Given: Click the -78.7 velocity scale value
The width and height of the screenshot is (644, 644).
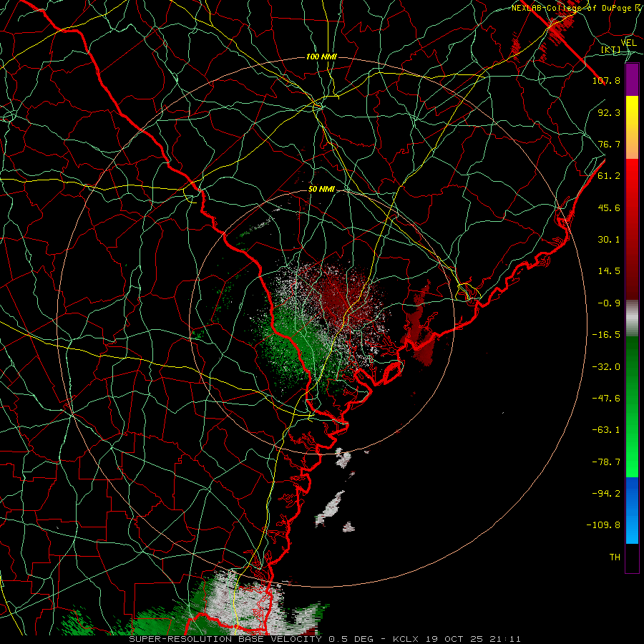Looking at the screenshot, I should [606, 462].
